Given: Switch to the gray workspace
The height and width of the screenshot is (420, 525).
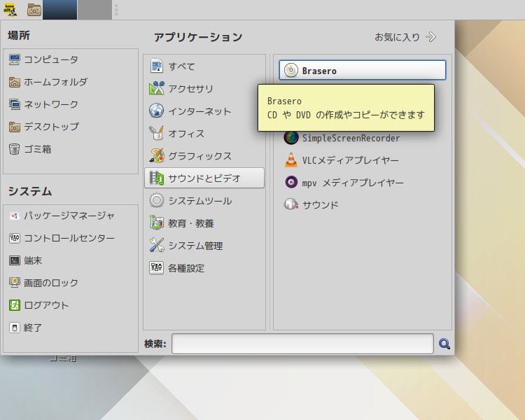Looking at the screenshot, I should (x=95, y=10).
